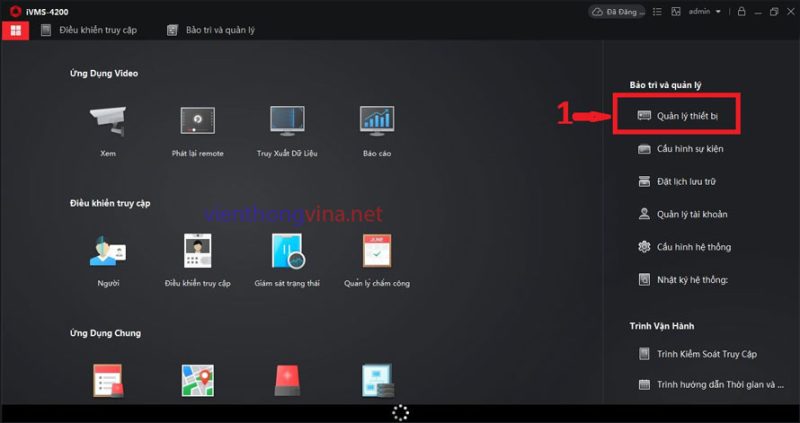The image size is (800, 423).
Task: Open the Xem live view camera icon
Action: (108, 121)
